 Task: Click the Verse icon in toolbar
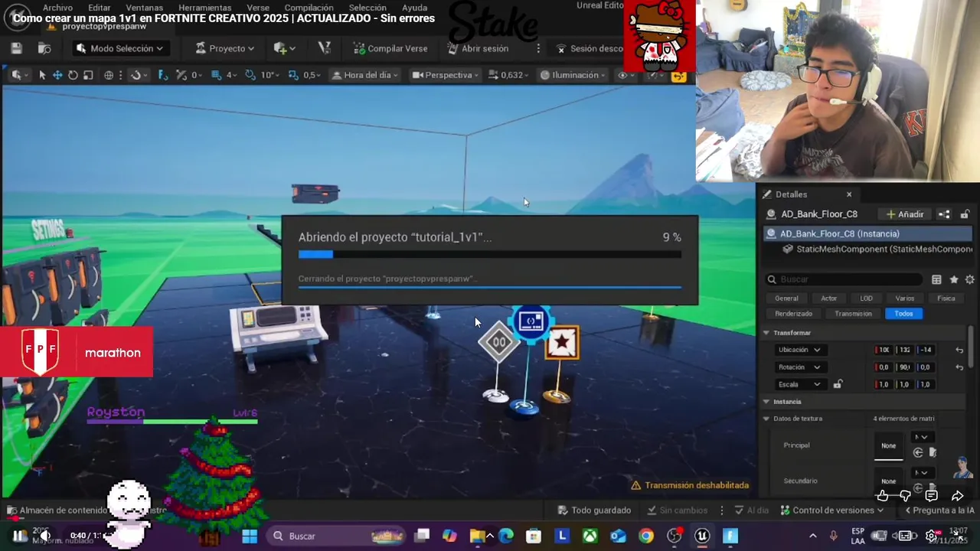click(x=325, y=48)
